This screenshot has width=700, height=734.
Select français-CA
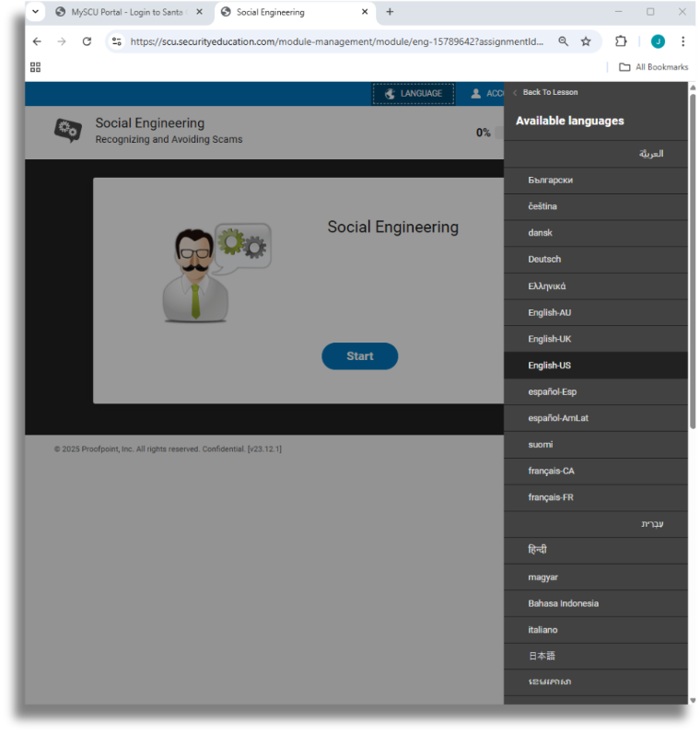[x=596, y=471]
